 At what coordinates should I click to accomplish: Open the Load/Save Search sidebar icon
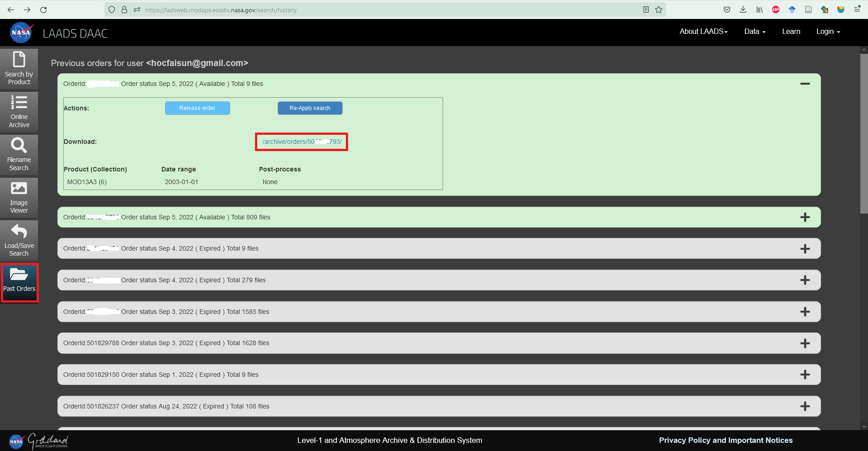pos(19,240)
